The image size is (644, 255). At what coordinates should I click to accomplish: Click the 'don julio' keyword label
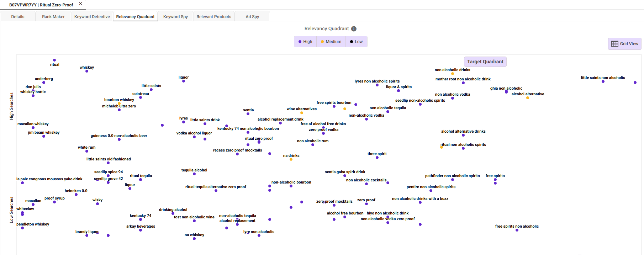coord(33,87)
